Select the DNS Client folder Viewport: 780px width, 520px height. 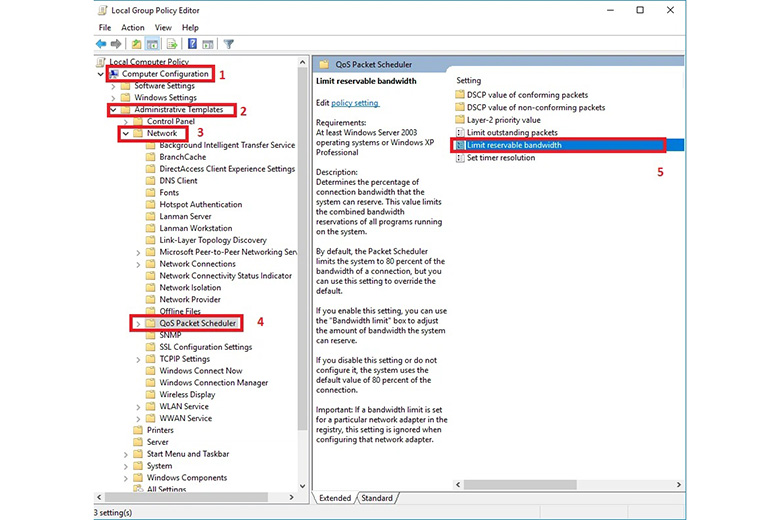(x=178, y=181)
